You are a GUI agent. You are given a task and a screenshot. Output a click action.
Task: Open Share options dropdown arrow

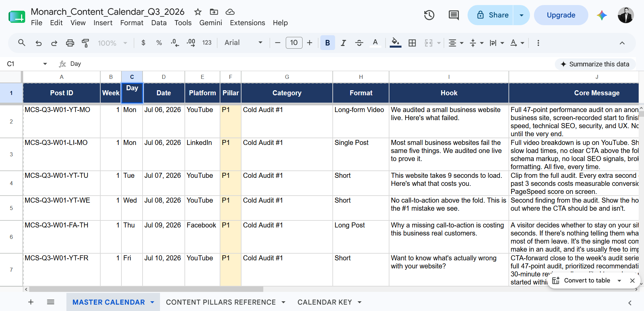(x=522, y=15)
